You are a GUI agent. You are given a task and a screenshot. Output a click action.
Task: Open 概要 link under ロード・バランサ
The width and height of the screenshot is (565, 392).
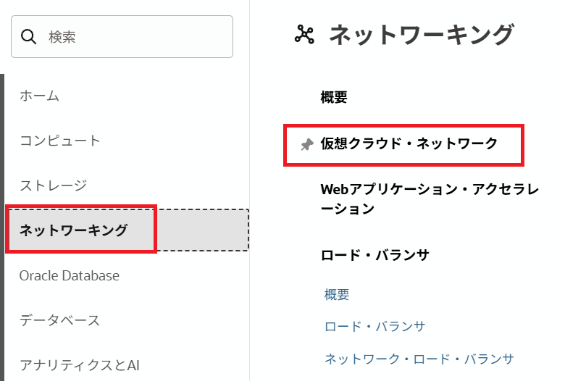pos(337,295)
